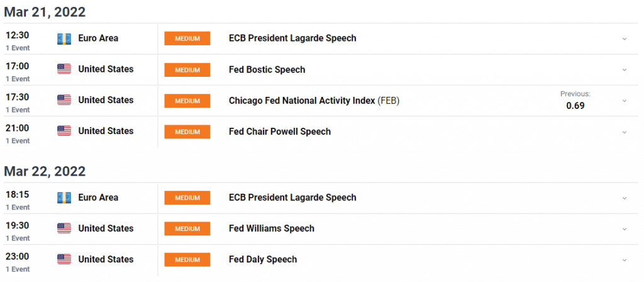Expand Chicago Fed National Activity Index chevron
Viewport: 644px width, 282px height.
625,101
